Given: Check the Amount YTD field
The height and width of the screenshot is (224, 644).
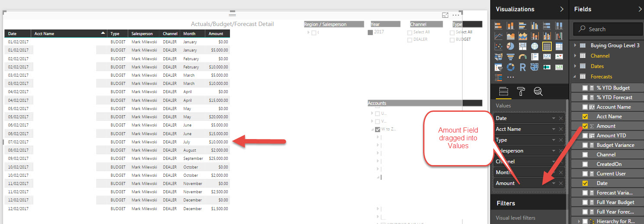Looking at the screenshot, I should [585, 136].
